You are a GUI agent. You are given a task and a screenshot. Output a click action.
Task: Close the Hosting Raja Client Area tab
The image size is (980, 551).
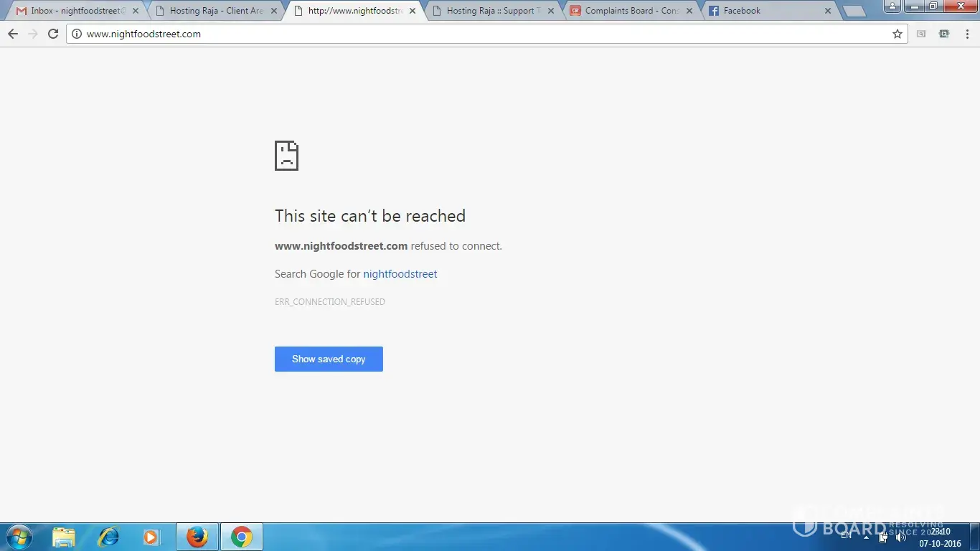coord(274,11)
